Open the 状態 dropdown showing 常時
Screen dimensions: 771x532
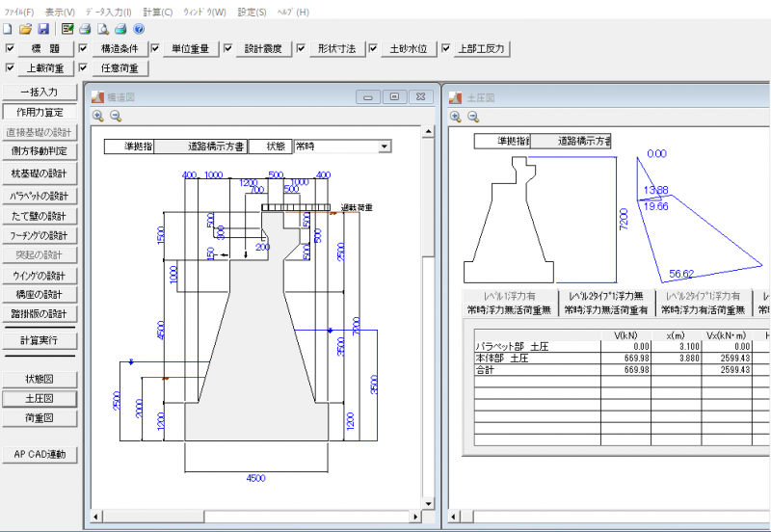384,146
